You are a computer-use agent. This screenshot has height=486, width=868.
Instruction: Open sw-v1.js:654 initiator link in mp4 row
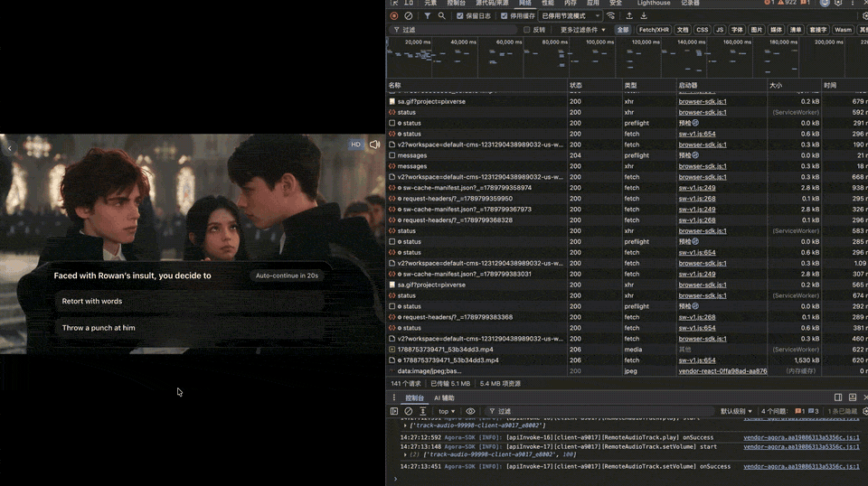tap(697, 360)
